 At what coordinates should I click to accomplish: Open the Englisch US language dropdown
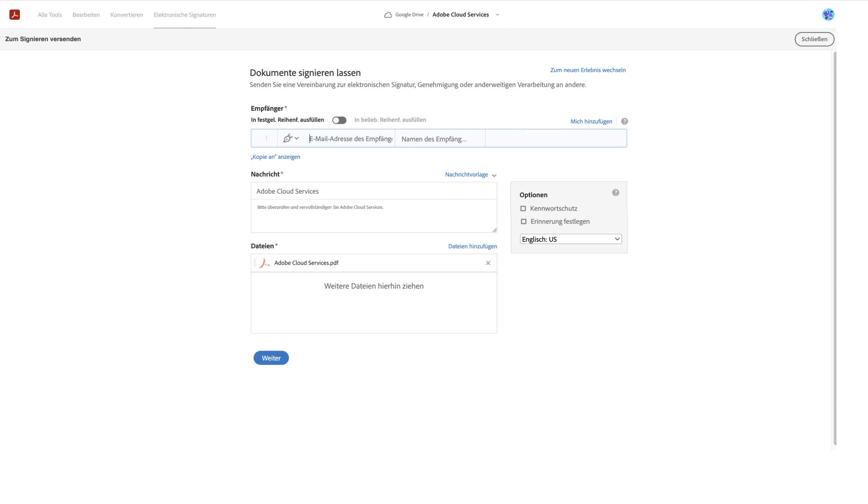(x=570, y=239)
